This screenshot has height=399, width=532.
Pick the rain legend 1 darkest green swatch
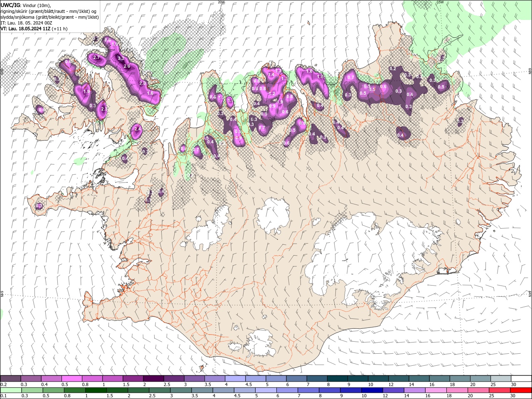[x=96, y=390]
